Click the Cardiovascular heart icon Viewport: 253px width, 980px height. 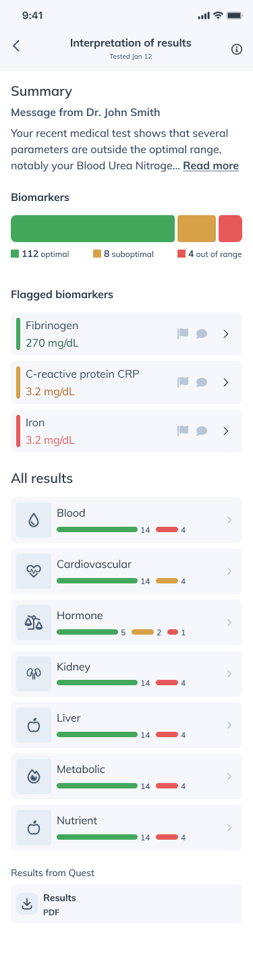click(34, 571)
